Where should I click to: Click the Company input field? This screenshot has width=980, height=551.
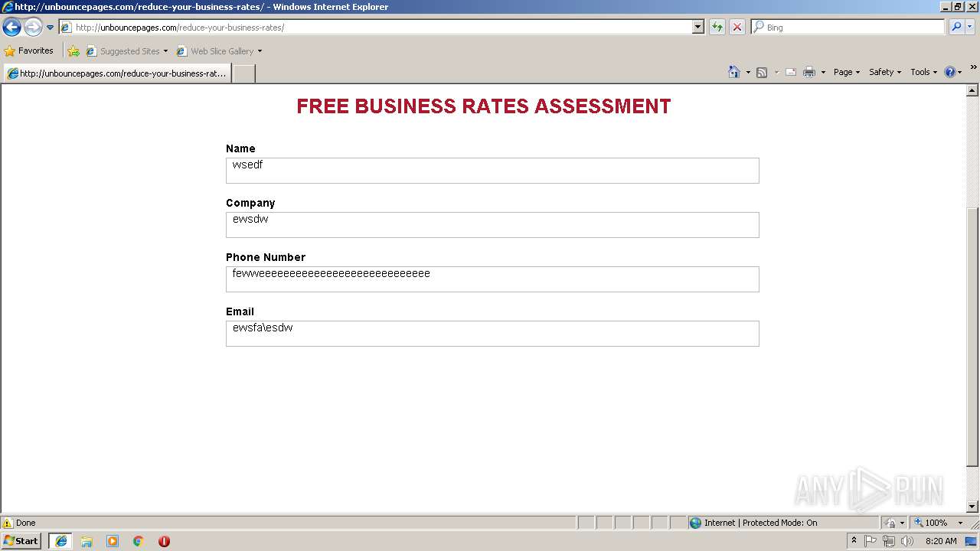pos(492,225)
